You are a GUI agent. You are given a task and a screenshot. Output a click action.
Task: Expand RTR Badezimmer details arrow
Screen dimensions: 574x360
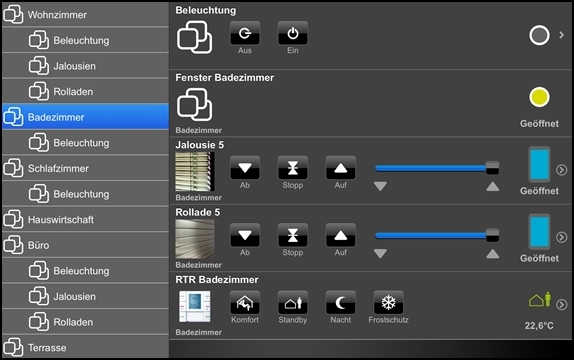pyautogui.click(x=562, y=305)
